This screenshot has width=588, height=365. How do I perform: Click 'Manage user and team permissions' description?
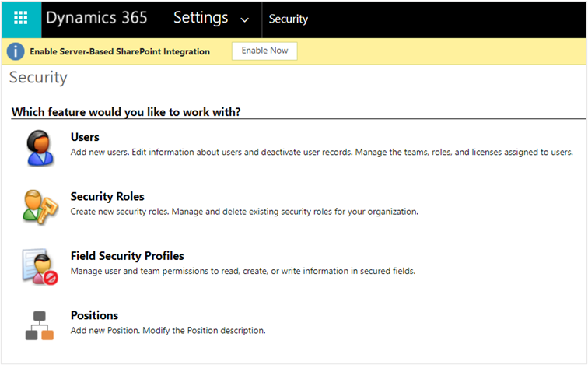point(243,271)
